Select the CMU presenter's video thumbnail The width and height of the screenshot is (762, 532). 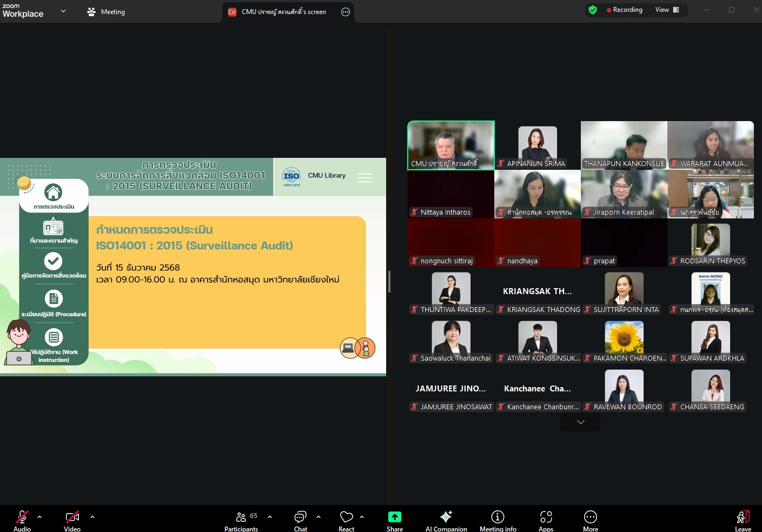pos(450,145)
